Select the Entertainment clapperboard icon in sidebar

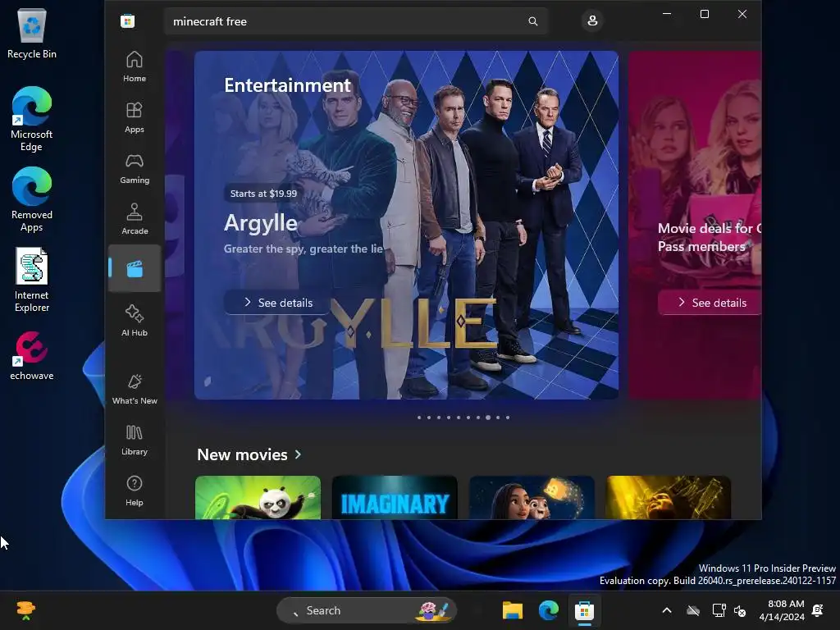(x=134, y=268)
